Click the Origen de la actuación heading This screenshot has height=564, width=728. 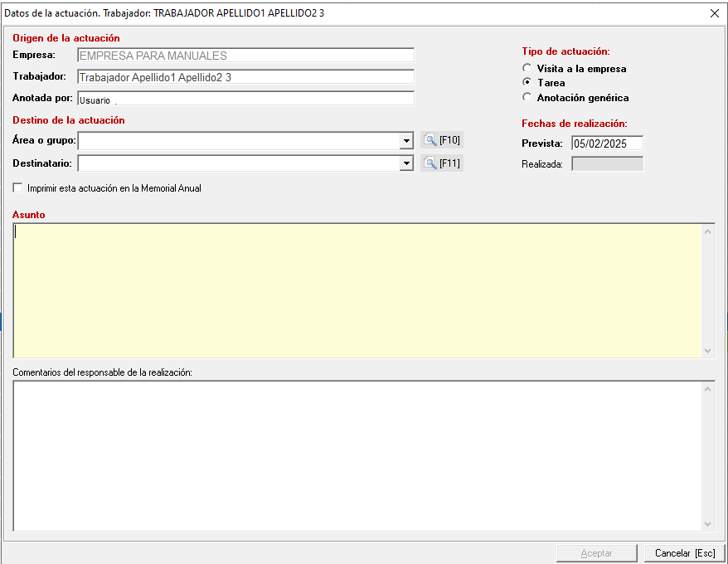point(66,38)
